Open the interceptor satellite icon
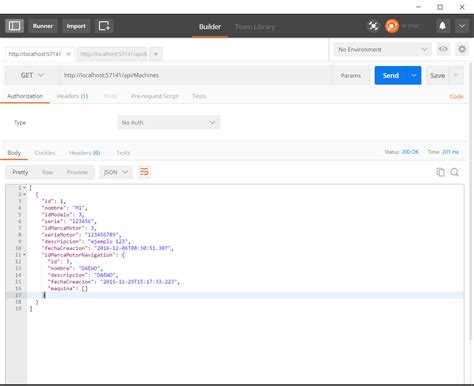The height and width of the screenshot is (386, 474). pyautogui.click(x=373, y=26)
